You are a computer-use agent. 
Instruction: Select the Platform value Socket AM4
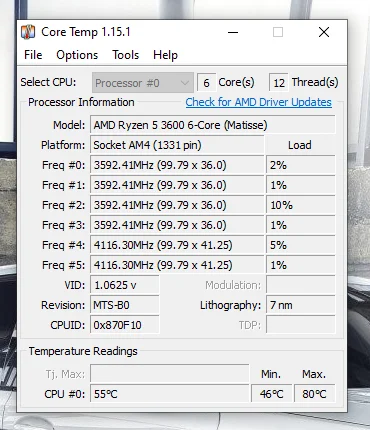(177, 145)
